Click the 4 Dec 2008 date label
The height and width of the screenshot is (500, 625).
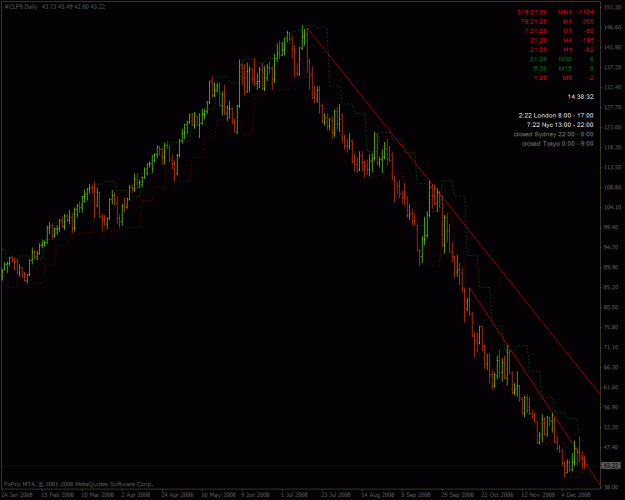pyautogui.click(x=576, y=495)
